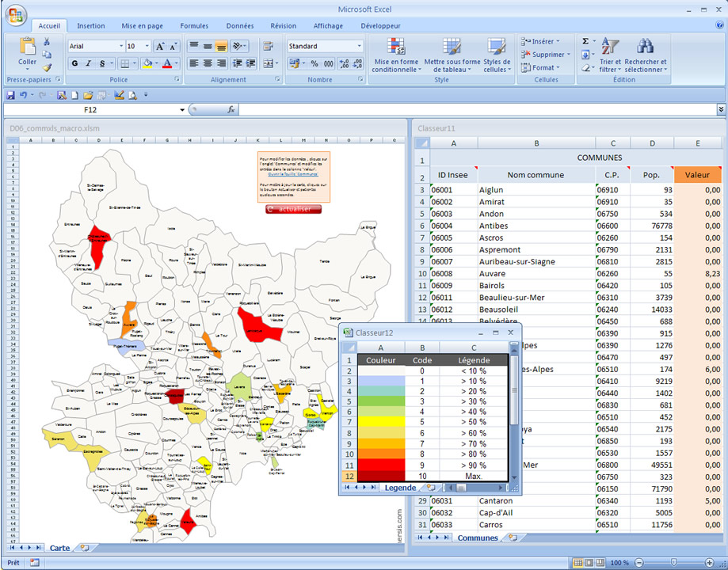Click the Coller paste icon
Viewport: 728px width, 570px height.
27,47
